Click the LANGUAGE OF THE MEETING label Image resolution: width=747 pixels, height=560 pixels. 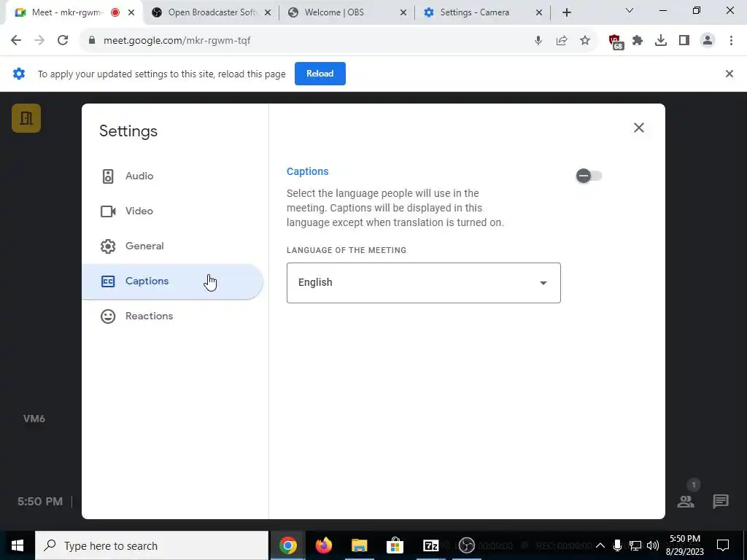(347, 251)
